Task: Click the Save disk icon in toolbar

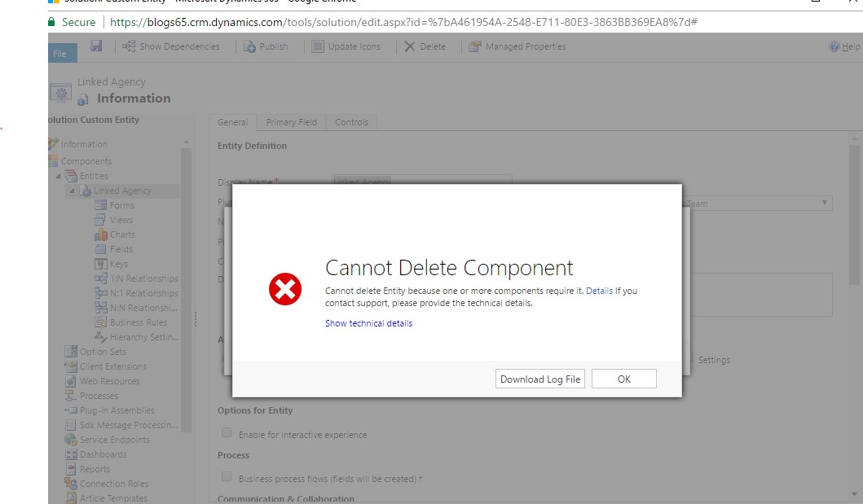Action: point(96,46)
